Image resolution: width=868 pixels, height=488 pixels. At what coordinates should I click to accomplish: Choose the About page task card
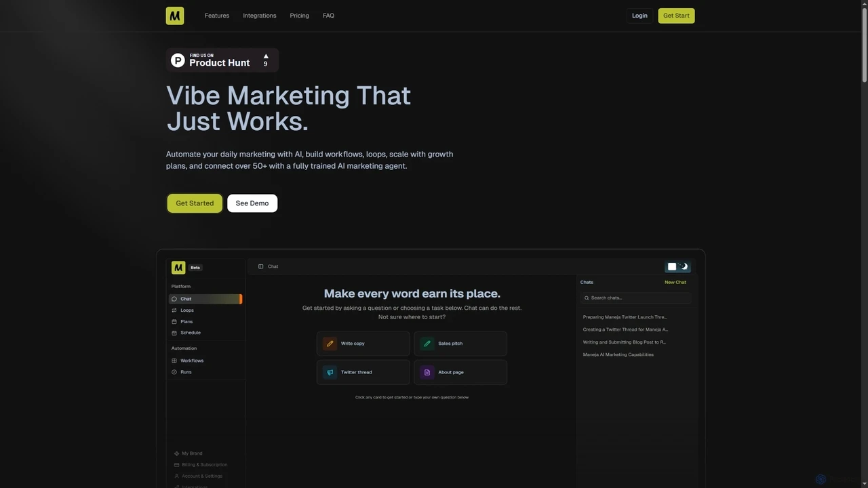[460, 372]
